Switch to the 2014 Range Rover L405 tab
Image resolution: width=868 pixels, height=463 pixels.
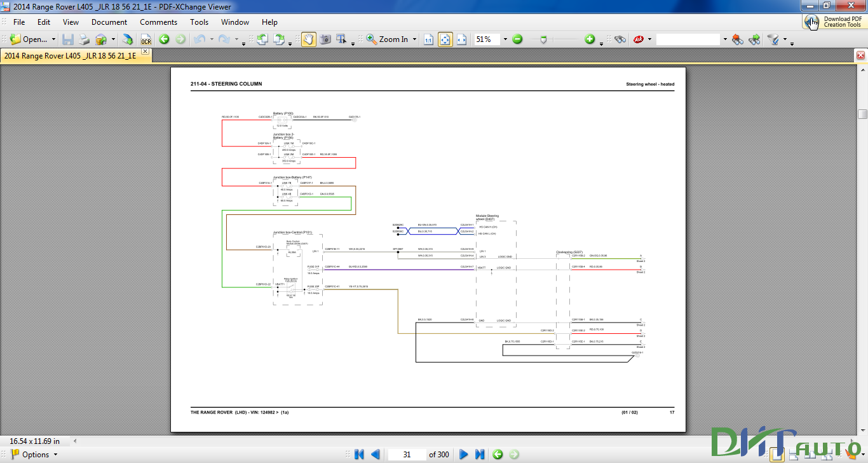pos(71,56)
